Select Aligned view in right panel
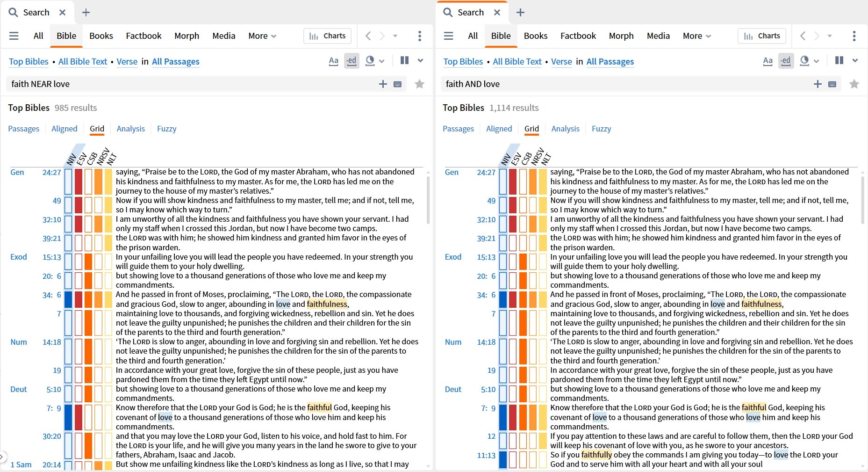 pyautogui.click(x=499, y=129)
